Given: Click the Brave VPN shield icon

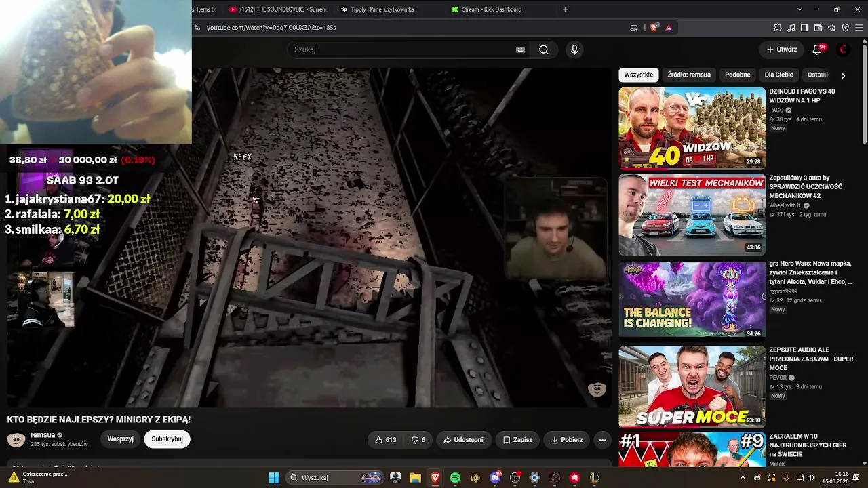Looking at the screenshot, I should point(845,28).
